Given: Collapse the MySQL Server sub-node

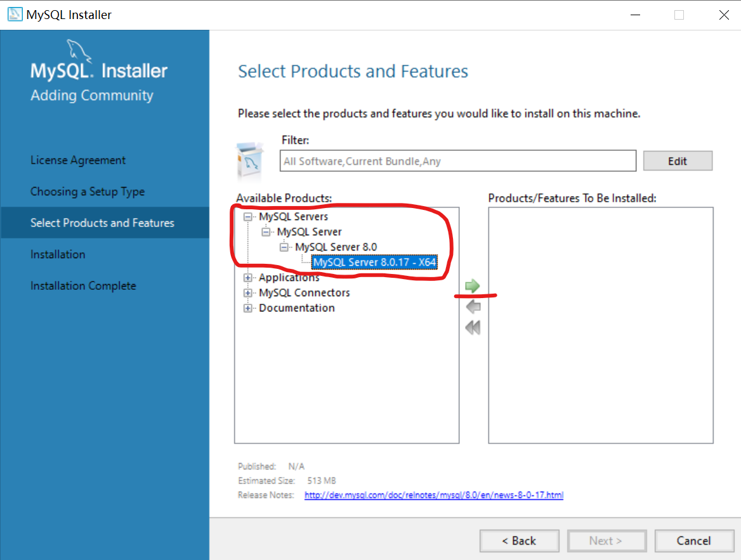Looking at the screenshot, I should coord(266,232).
